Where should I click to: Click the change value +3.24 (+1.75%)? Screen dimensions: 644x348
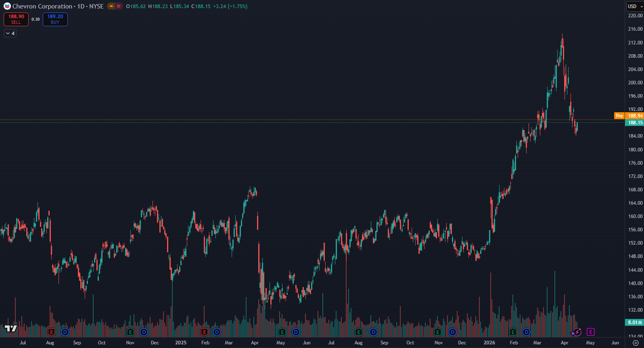230,6
